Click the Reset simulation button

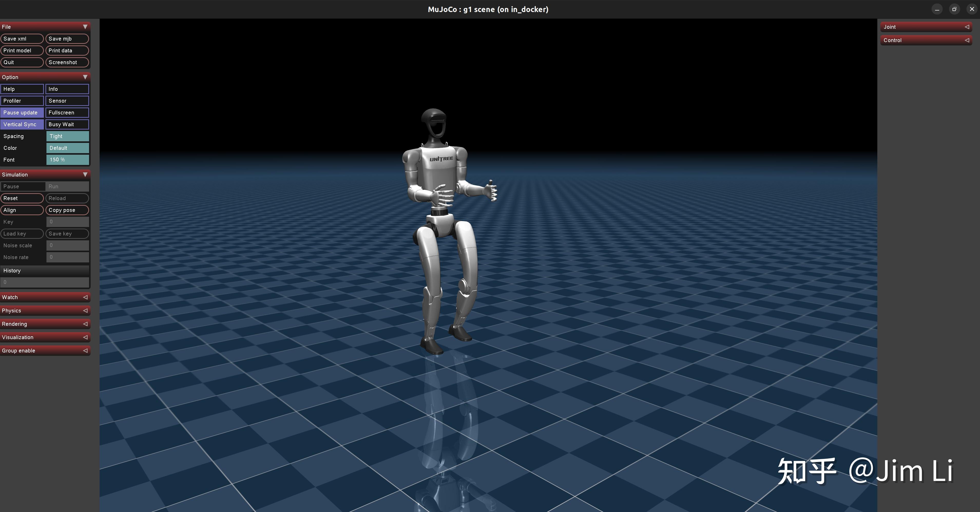22,198
